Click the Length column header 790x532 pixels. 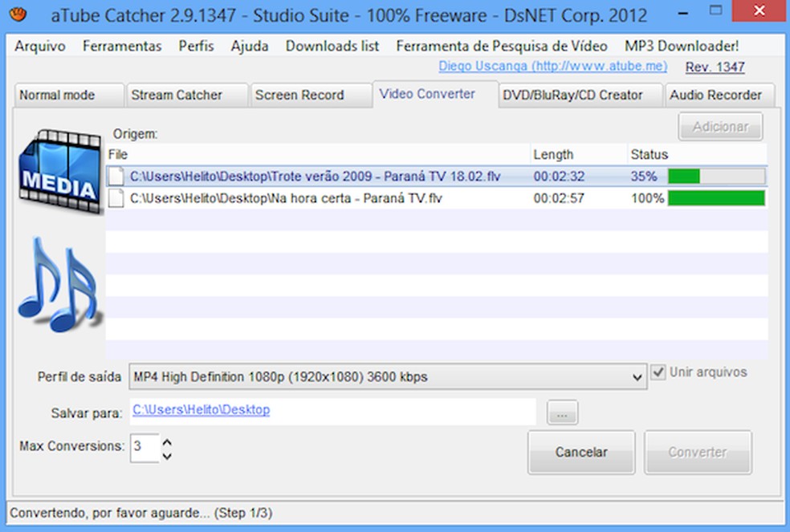[579, 154]
